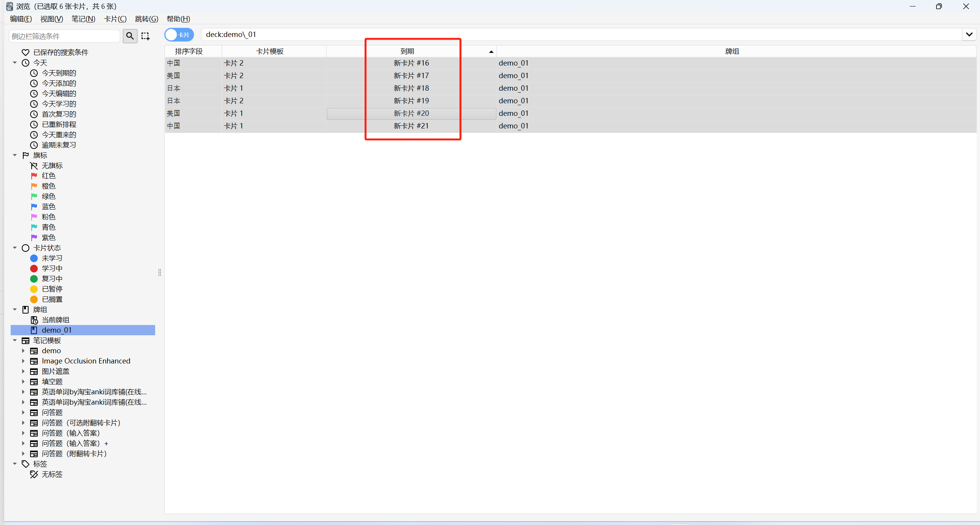Open the 卡片(C) menu

[x=115, y=19]
